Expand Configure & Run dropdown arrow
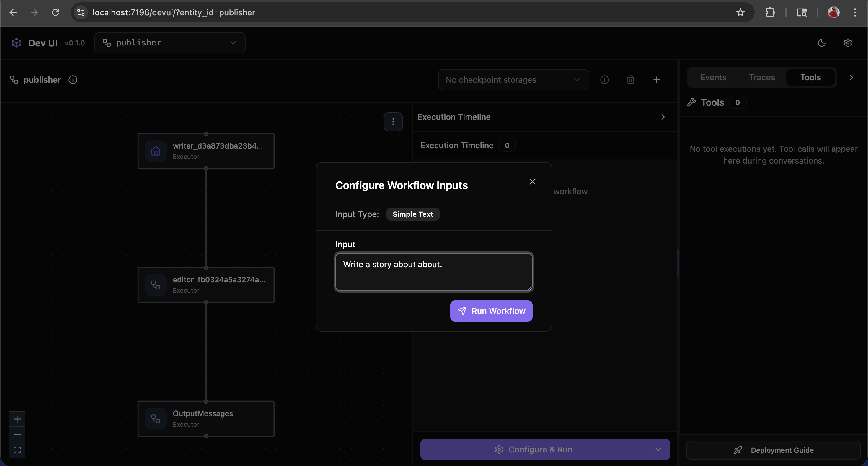The width and height of the screenshot is (868, 466). click(x=658, y=449)
